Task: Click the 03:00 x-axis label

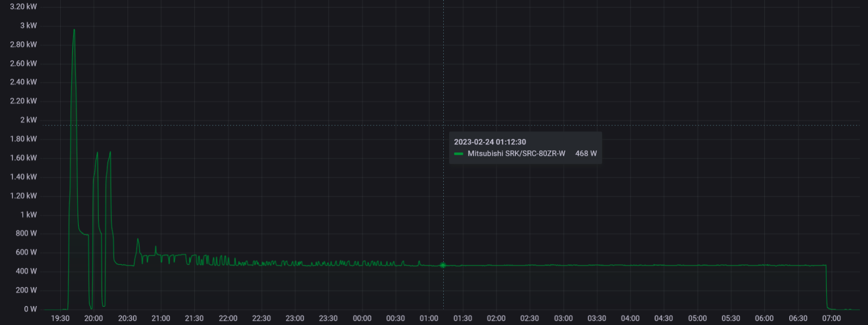Action: pyautogui.click(x=563, y=318)
